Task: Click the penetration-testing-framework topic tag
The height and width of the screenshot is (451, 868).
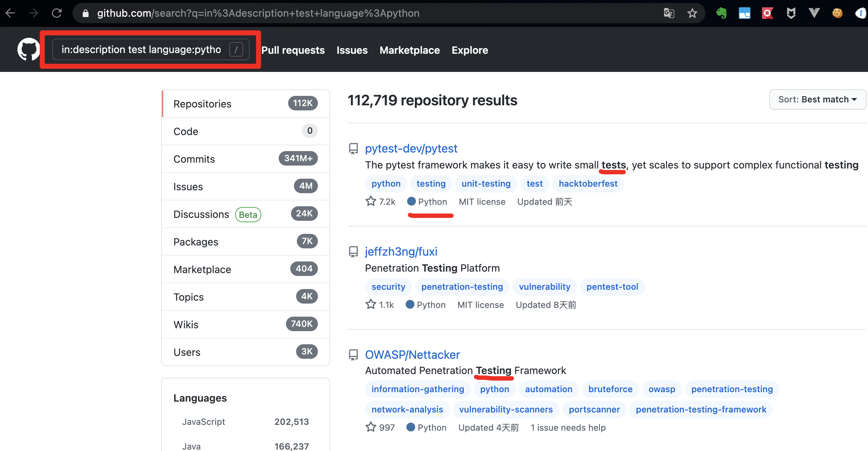Action: coord(701,410)
